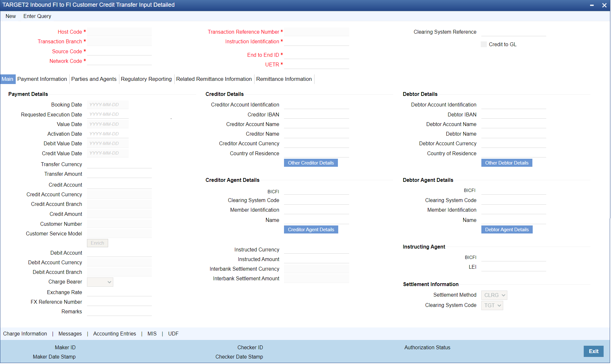Click the Credit Account field
611x364 pixels.
[x=119, y=185]
